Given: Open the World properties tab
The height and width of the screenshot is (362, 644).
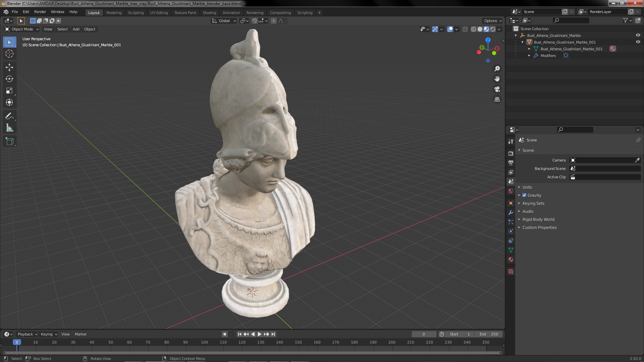Looking at the screenshot, I should [x=511, y=191].
